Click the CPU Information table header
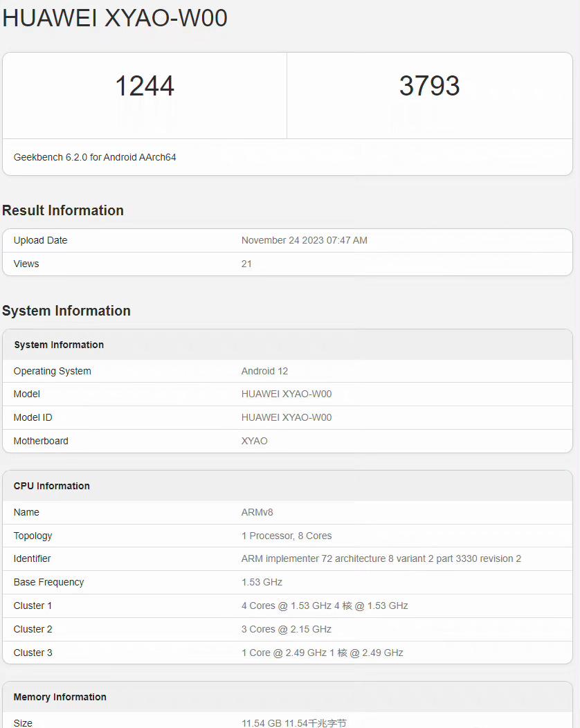The width and height of the screenshot is (580, 728). pos(51,486)
